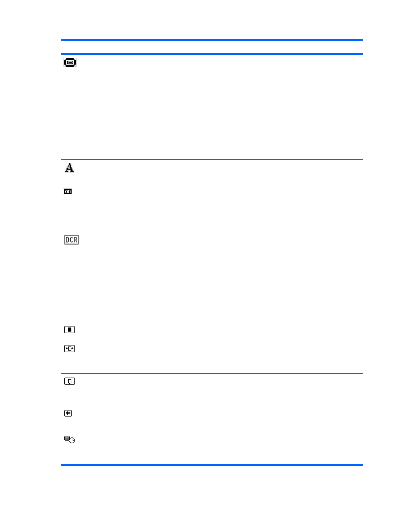This screenshot has height=532, width=400.
Task: Select the horizontal position icon with side arrows
Action: pos(70,349)
